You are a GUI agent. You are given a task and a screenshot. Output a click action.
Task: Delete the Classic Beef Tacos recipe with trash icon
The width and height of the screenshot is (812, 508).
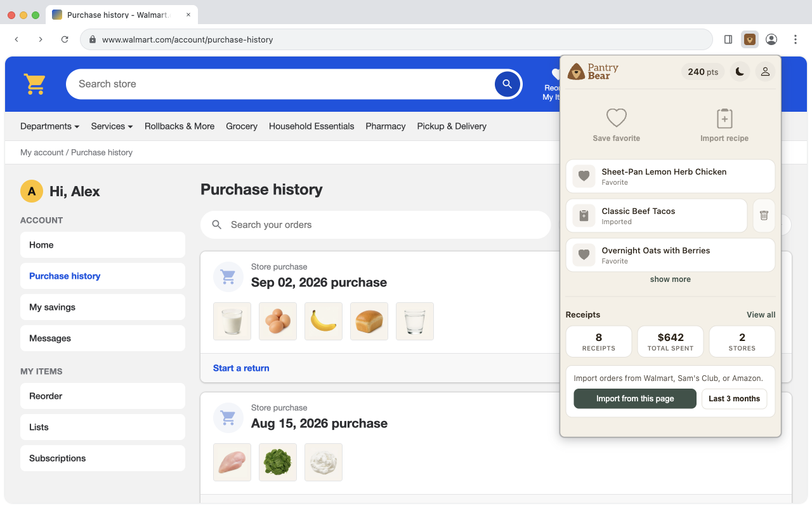764,216
